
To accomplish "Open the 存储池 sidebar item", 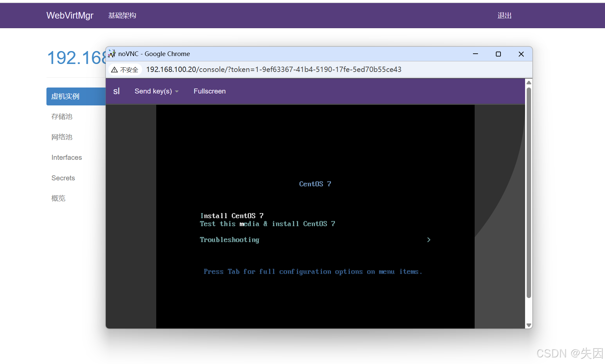I will point(62,117).
